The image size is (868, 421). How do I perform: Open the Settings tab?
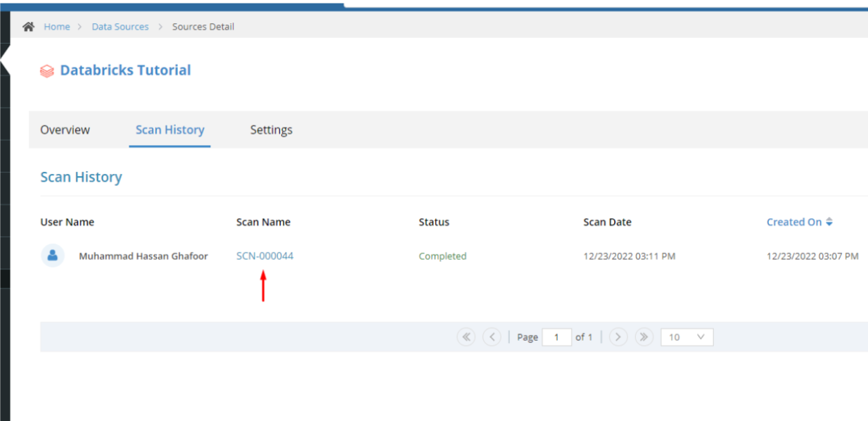coord(272,130)
